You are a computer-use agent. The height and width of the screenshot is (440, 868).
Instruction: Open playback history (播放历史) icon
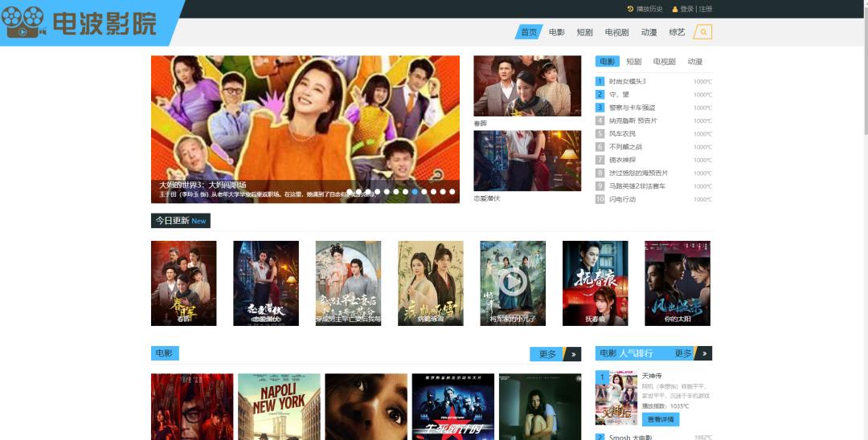630,9
